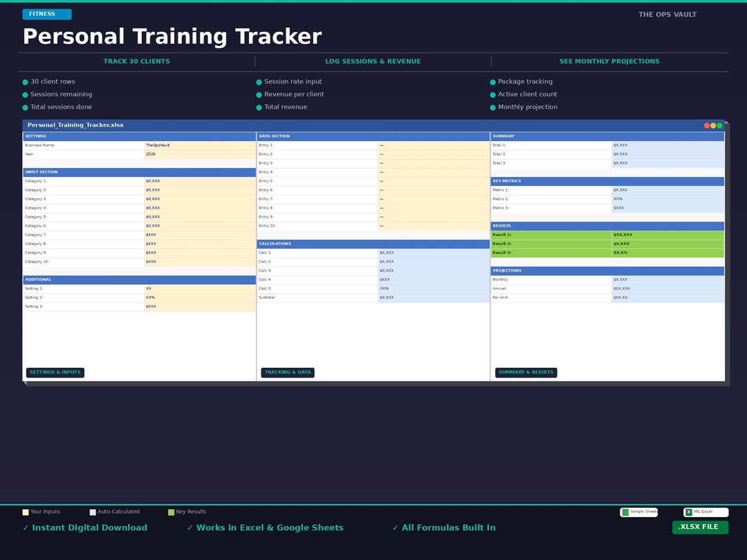The height and width of the screenshot is (560, 747).
Task: Click the Instant Digital Download text
Action: tap(89, 528)
